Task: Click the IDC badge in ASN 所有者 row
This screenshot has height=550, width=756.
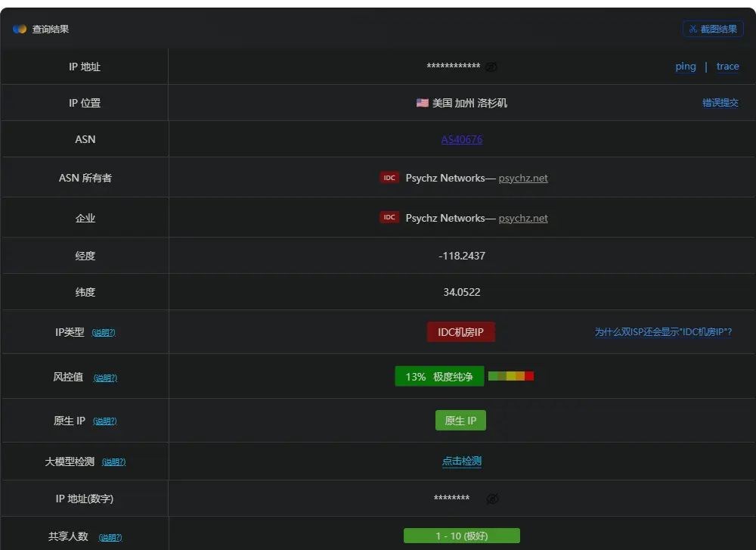Action: (x=389, y=178)
